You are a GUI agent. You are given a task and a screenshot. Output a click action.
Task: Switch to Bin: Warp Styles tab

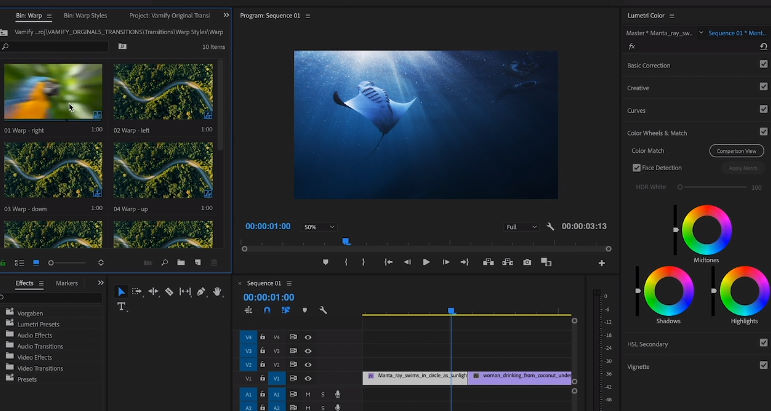[85, 16]
